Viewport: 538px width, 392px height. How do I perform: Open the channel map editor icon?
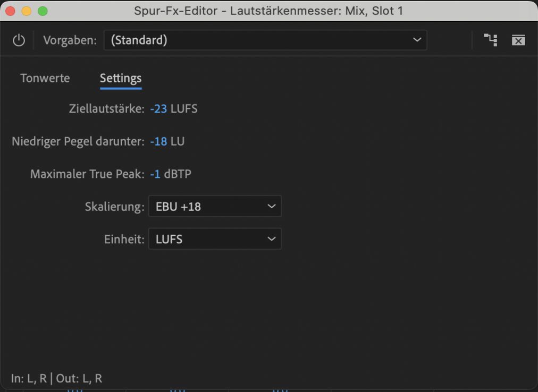[x=490, y=40]
